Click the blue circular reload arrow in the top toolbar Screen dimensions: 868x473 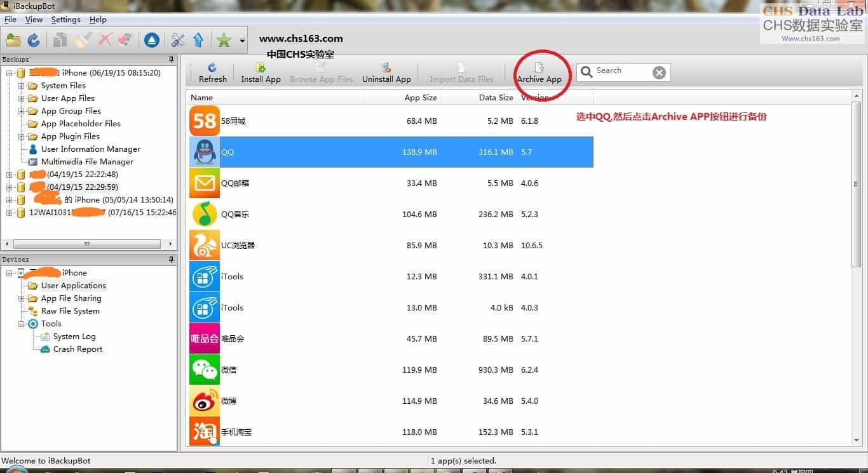point(34,40)
